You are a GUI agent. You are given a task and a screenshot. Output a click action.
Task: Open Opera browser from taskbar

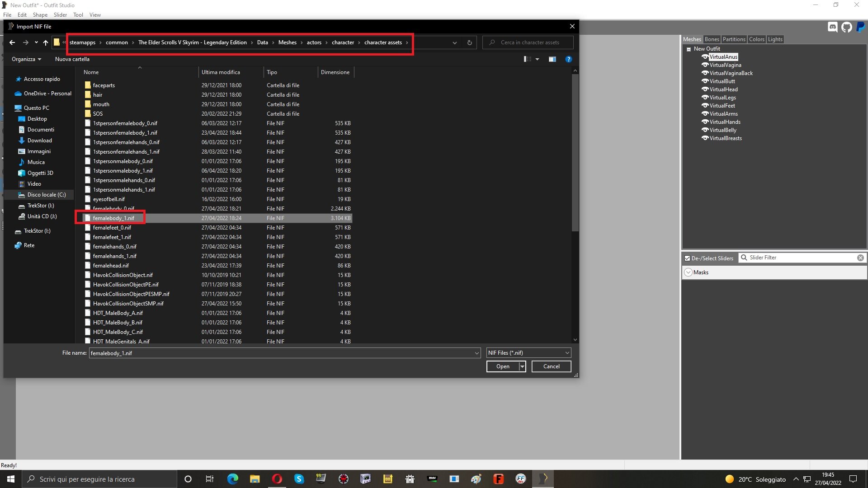point(277,479)
